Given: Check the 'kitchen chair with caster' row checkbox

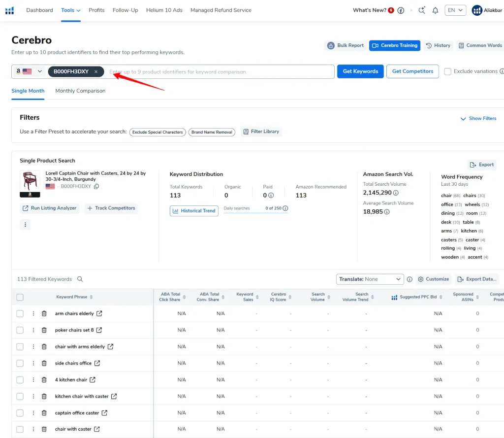Looking at the screenshot, I should pos(20,396).
